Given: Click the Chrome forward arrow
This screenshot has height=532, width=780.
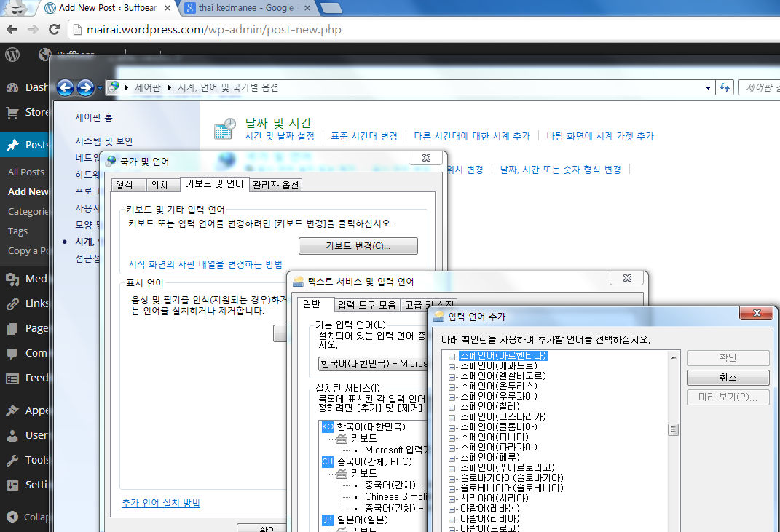Looking at the screenshot, I should (x=34, y=29).
